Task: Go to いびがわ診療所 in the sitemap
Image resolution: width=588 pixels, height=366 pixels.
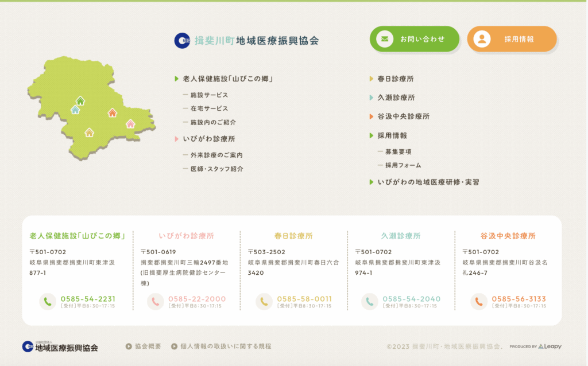Action: [208, 139]
